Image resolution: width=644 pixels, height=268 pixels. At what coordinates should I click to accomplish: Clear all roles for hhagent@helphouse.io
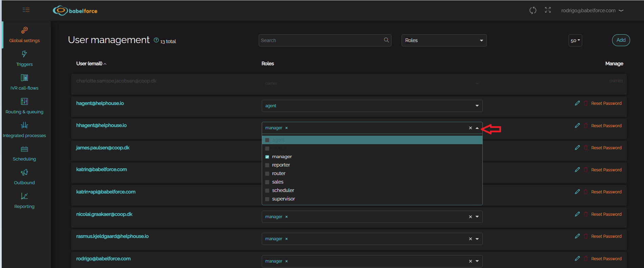coord(471,128)
